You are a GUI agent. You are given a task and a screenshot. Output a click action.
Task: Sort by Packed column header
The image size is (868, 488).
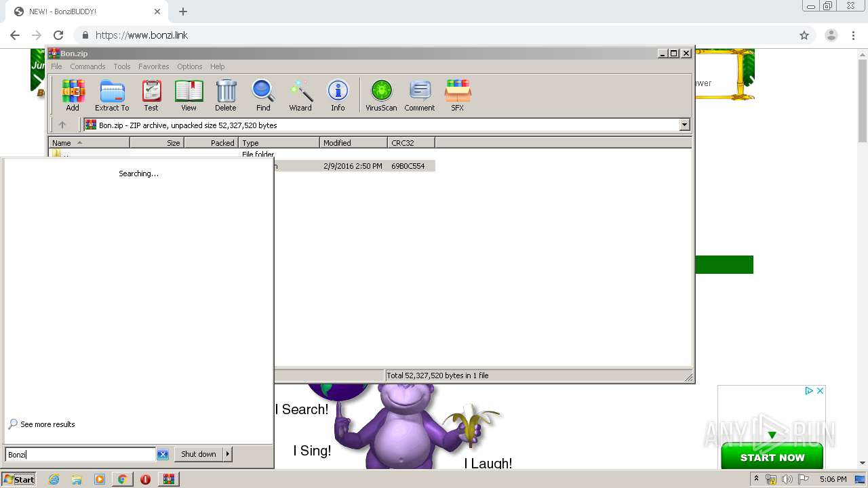point(211,143)
